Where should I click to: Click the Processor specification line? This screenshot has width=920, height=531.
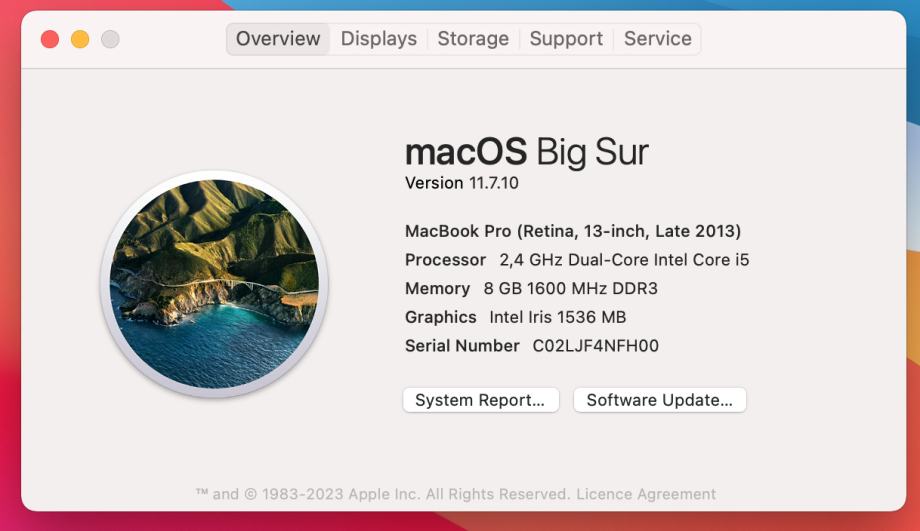[x=576, y=260]
